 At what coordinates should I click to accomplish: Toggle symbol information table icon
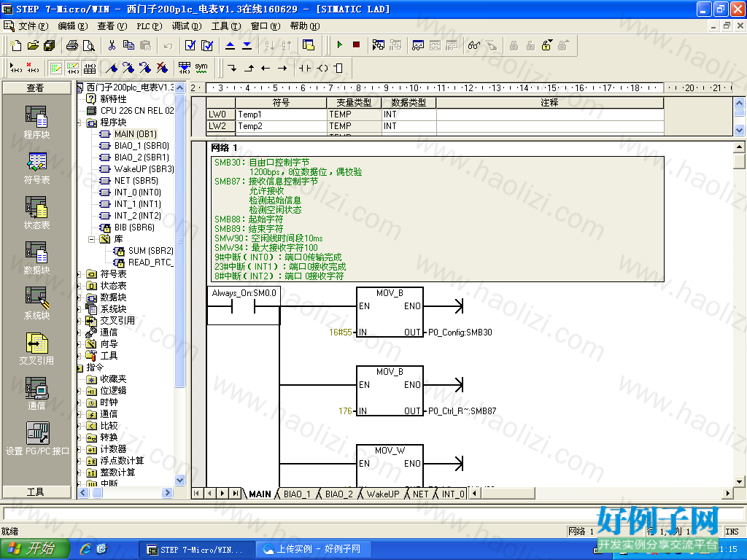pos(90,68)
